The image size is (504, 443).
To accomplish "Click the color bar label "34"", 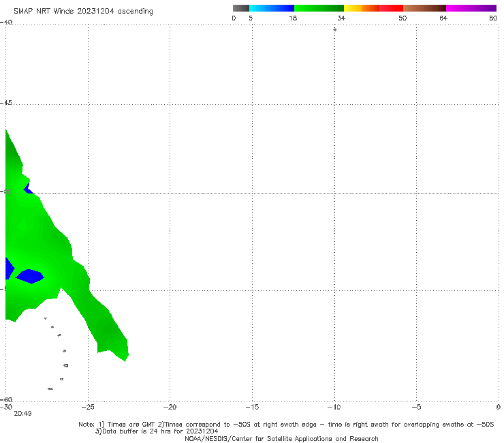I will [x=341, y=18].
